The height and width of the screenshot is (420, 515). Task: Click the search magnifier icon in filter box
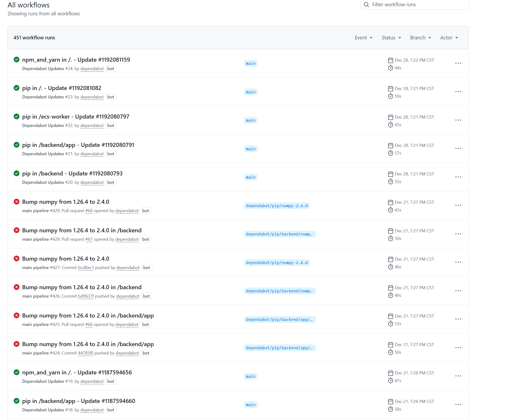point(366,5)
